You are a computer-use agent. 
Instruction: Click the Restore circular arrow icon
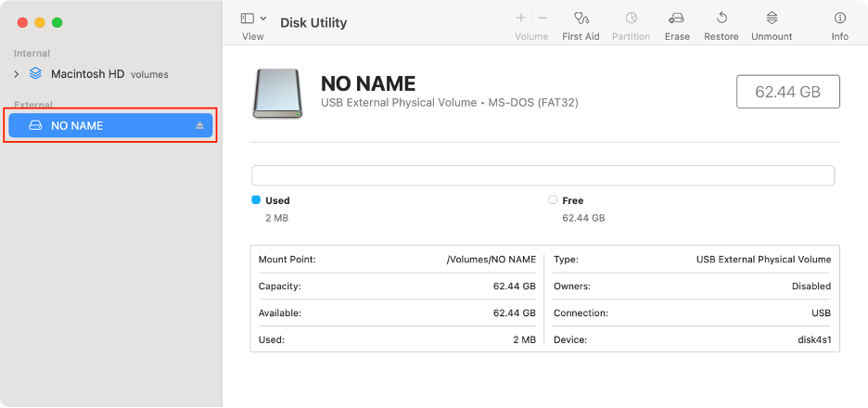click(721, 19)
